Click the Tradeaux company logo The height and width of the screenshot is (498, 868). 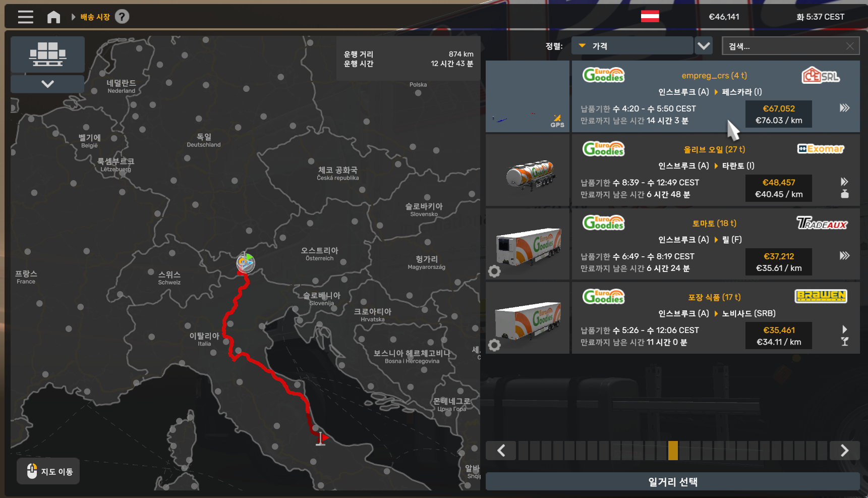coord(822,223)
